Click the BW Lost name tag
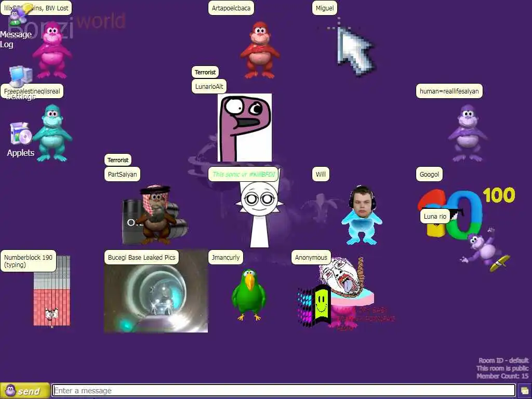Screen dimensions: 532x399 pyautogui.click(x=36, y=8)
